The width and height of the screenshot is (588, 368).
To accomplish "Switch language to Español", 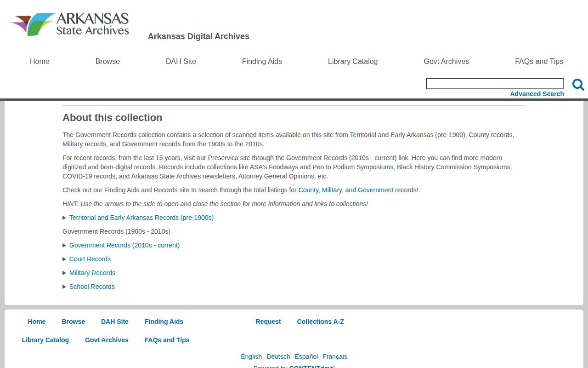I will click(x=306, y=356).
